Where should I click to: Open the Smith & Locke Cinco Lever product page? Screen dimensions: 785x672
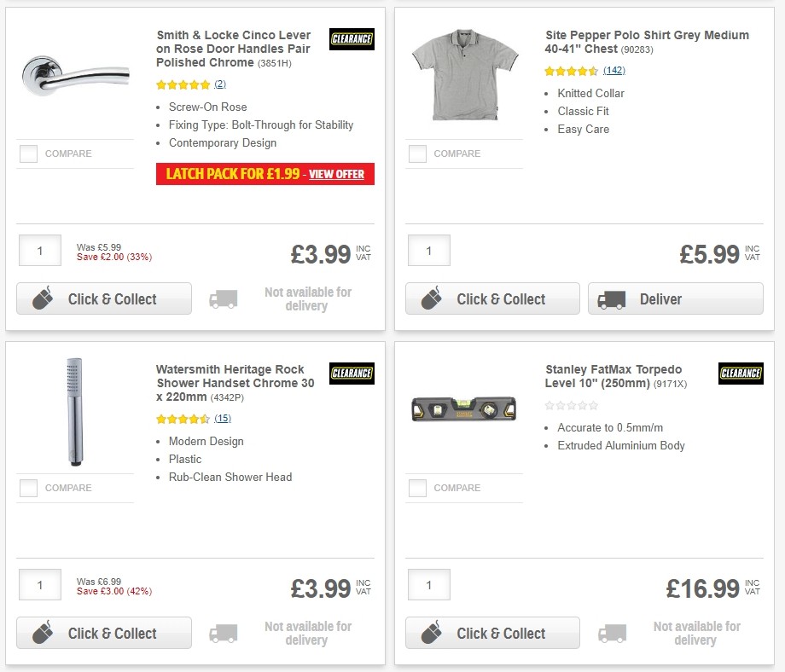point(230,49)
